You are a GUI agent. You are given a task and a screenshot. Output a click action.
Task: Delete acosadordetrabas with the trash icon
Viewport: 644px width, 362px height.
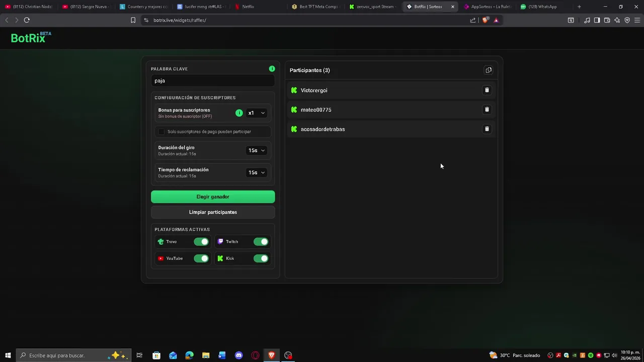(x=487, y=129)
